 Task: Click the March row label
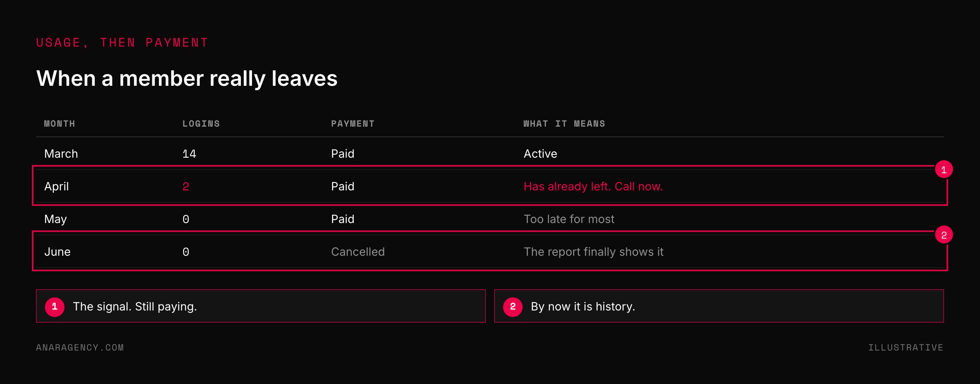61,154
